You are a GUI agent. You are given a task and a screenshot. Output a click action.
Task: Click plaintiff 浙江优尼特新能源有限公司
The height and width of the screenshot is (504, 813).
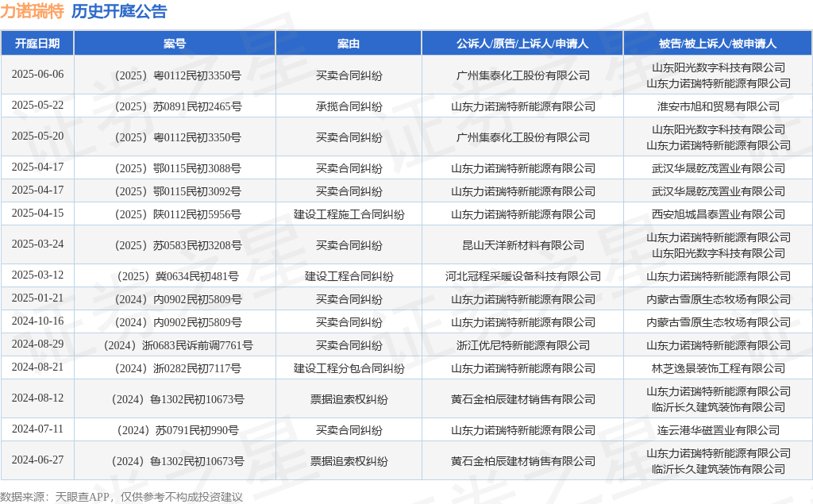click(522, 345)
